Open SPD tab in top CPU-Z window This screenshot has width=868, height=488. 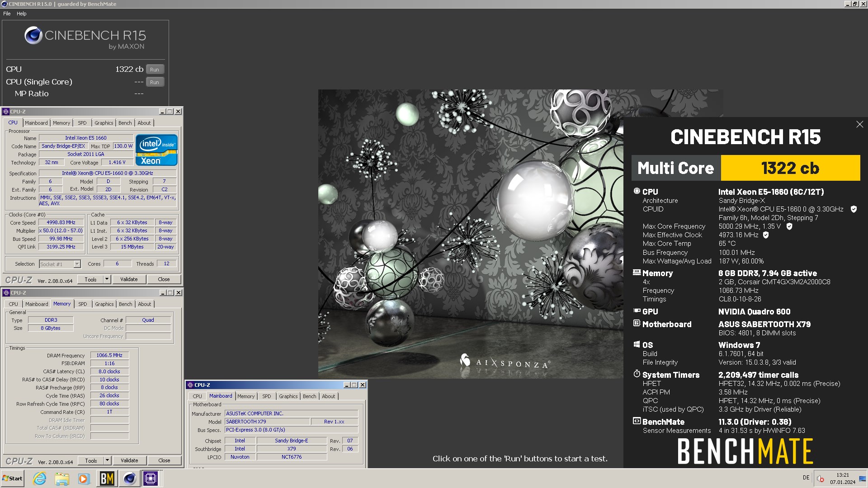tap(82, 123)
